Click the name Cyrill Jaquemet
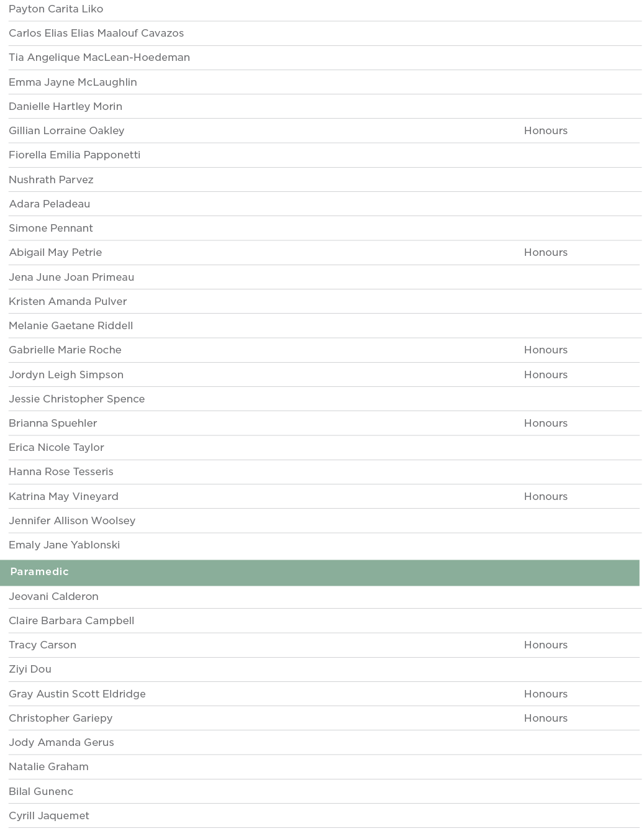 coord(49,815)
